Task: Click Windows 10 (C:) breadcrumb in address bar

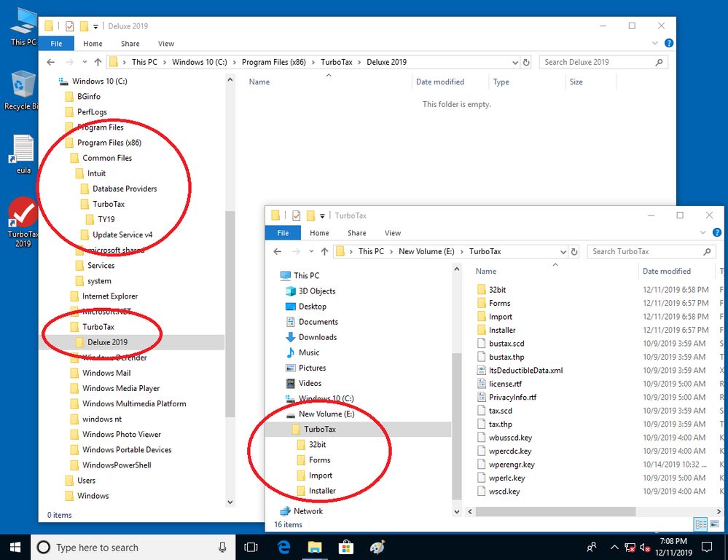Action: (200, 62)
